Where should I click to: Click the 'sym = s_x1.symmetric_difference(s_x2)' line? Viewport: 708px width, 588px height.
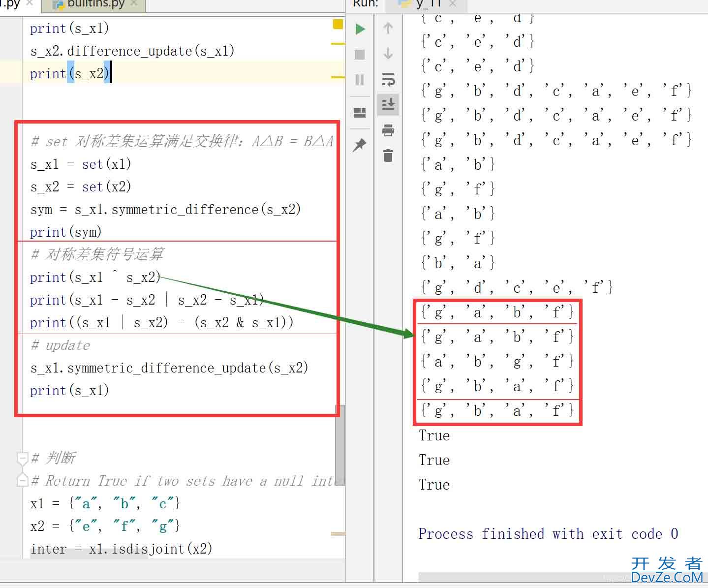coord(165,210)
